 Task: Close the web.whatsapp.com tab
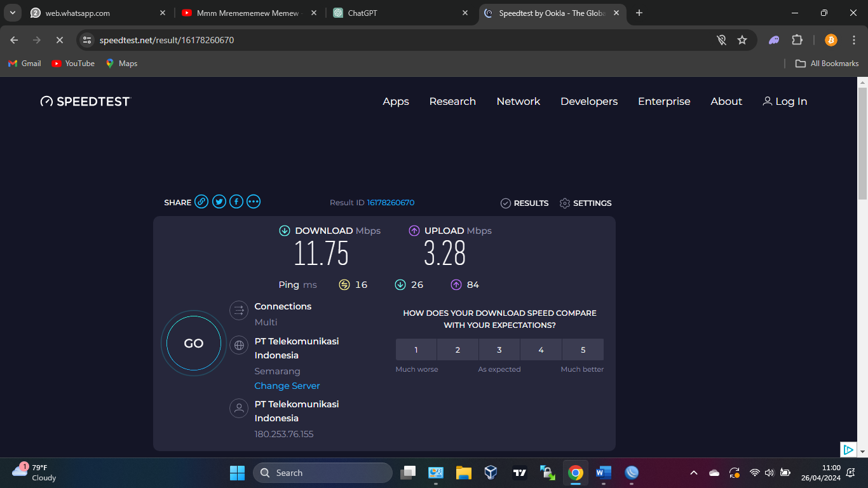[163, 13]
